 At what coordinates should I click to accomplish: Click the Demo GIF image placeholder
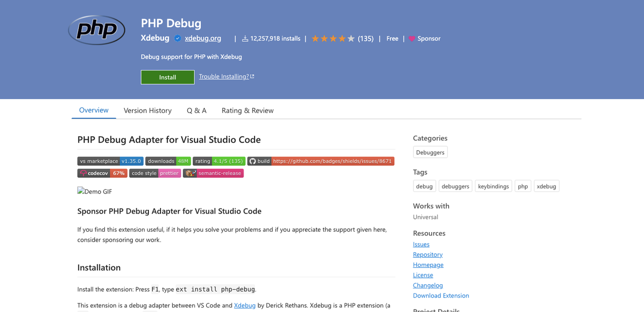click(x=95, y=191)
